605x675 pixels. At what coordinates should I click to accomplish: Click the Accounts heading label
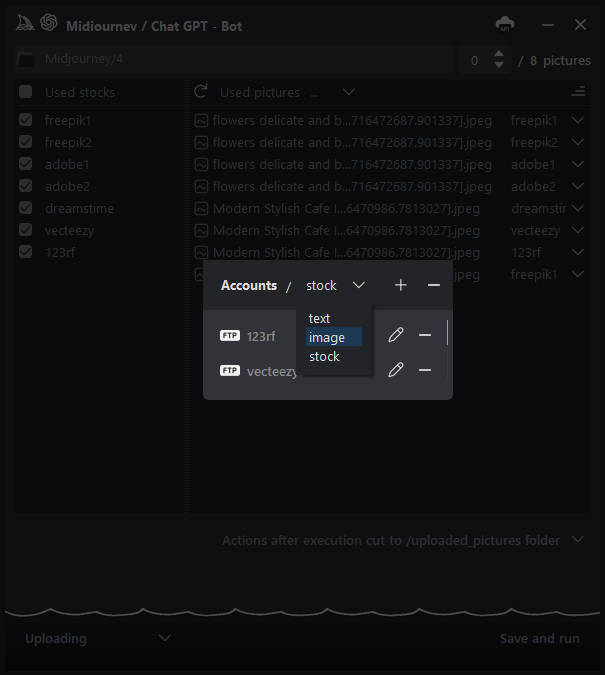coord(249,285)
